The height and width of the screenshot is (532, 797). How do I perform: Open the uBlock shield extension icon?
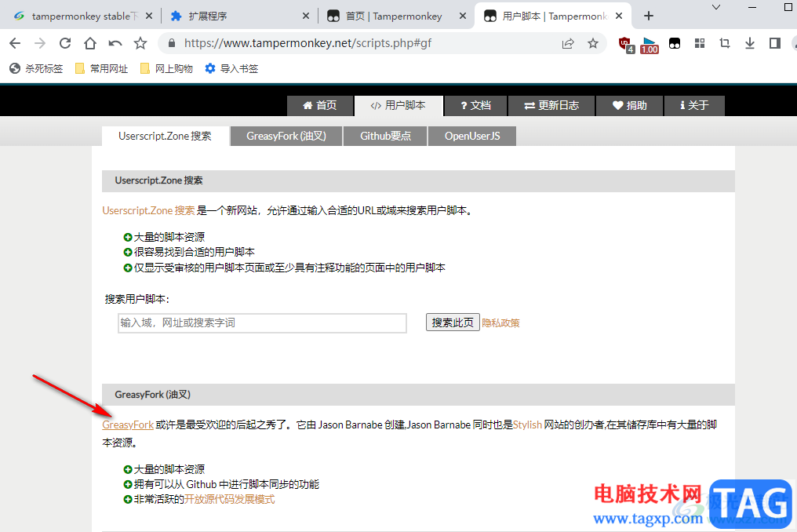tap(626, 44)
